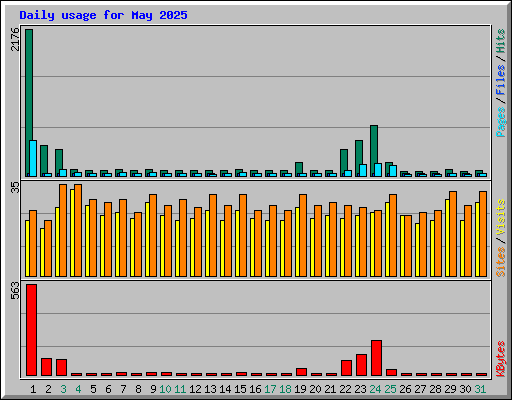Click green weekend day label 4

tap(78, 389)
